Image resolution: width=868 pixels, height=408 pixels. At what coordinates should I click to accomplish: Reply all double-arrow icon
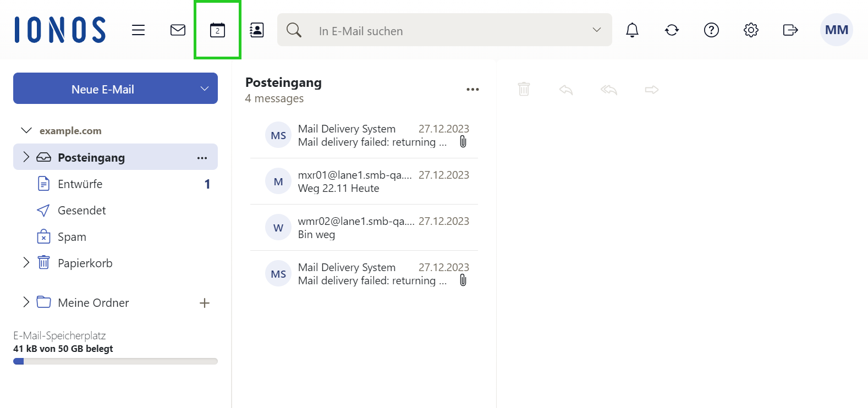[x=609, y=89]
